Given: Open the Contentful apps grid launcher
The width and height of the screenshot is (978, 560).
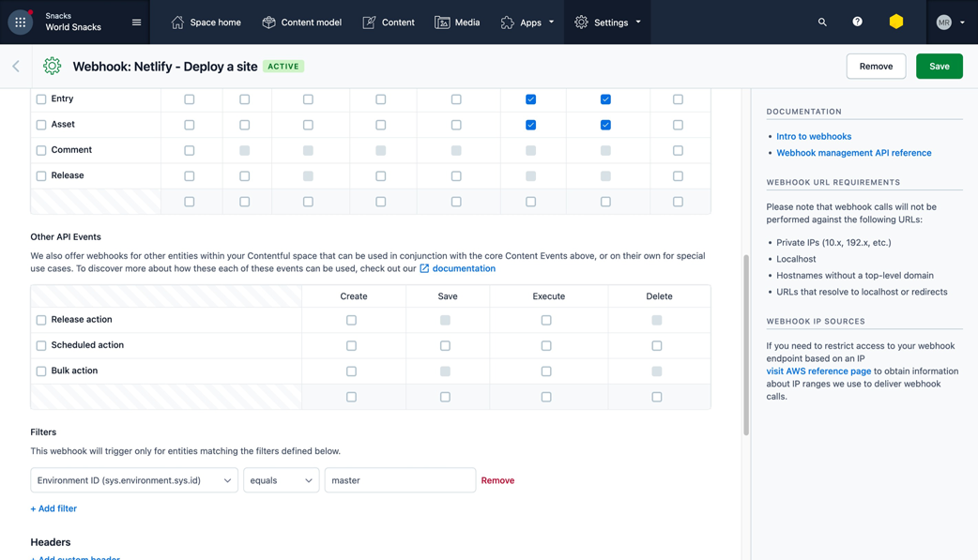Looking at the screenshot, I should pyautogui.click(x=20, y=23).
